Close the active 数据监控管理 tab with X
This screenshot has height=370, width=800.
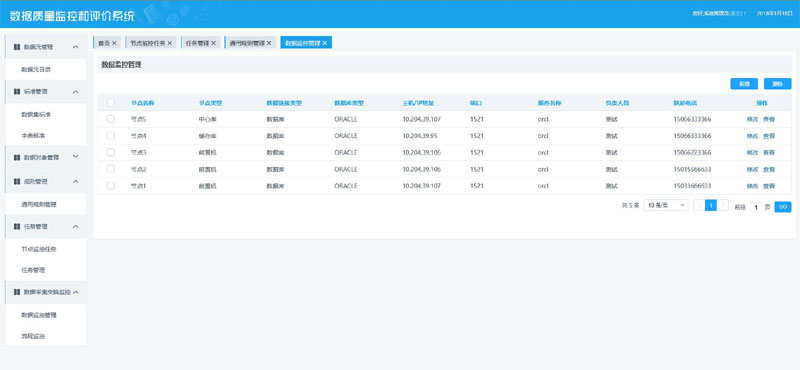click(x=324, y=43)
